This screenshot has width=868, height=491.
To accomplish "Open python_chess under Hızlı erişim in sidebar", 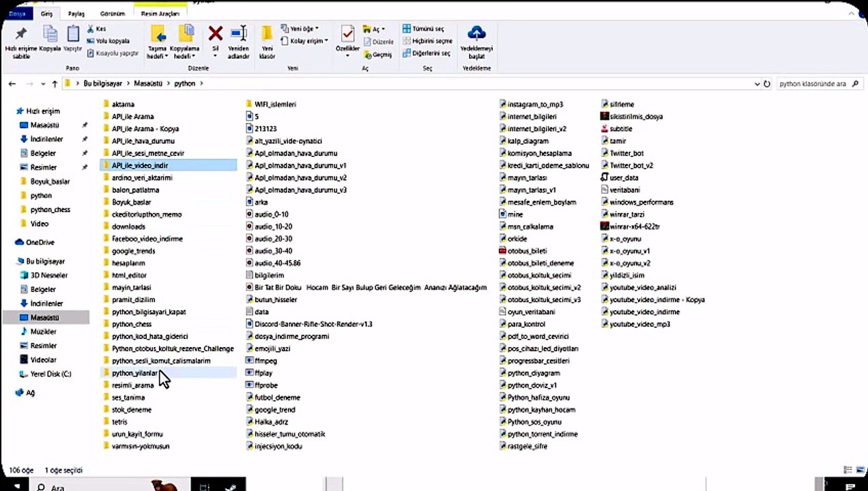I will (45, 209).
